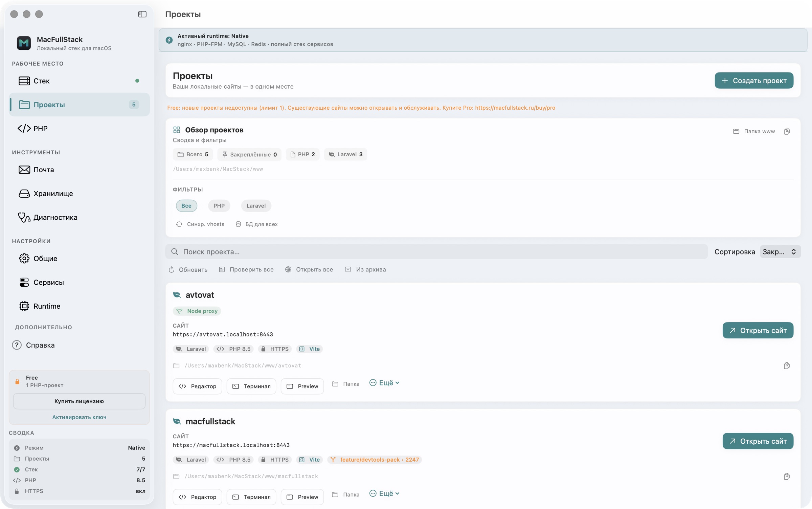The image size is (812, 509).
Task: Open Сервисы settings
Action: click(x=79, y=282)
